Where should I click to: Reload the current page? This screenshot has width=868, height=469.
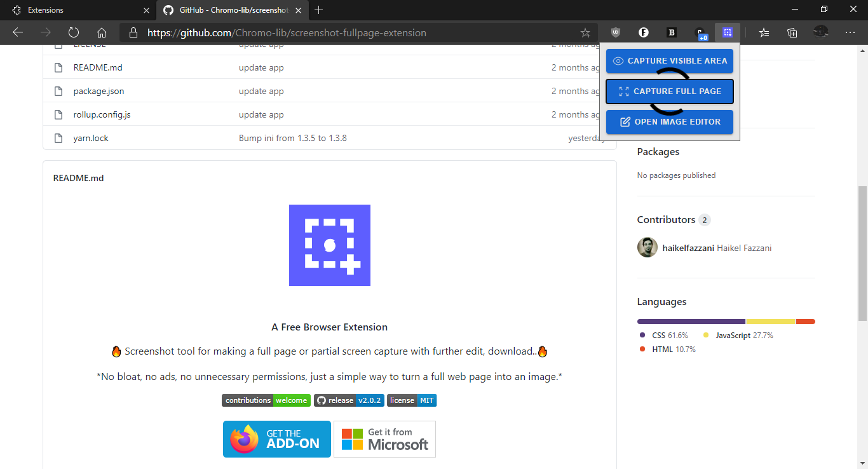(73, 32)
